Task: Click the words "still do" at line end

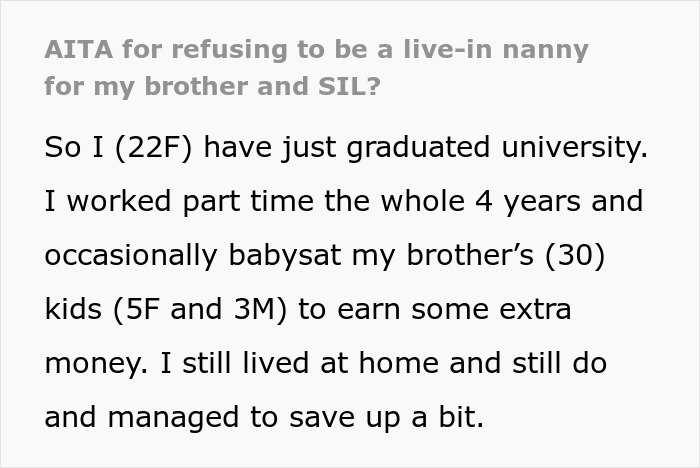Action: [562, 364]
